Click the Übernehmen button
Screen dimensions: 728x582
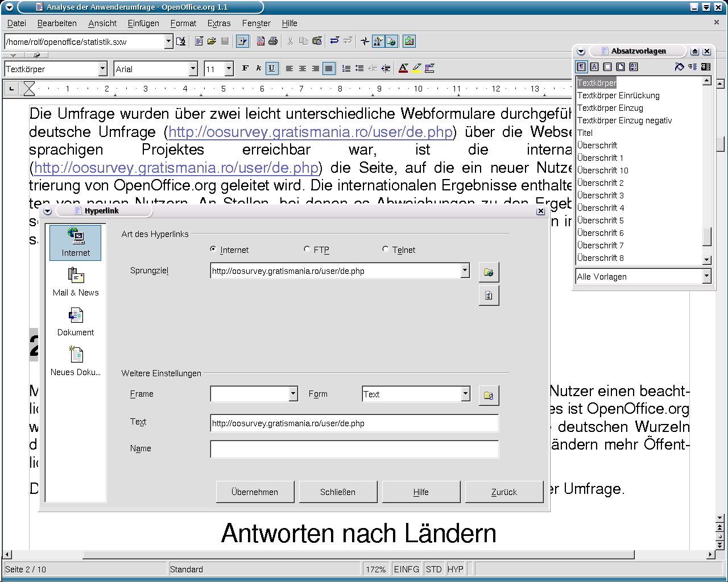point(255,492)
